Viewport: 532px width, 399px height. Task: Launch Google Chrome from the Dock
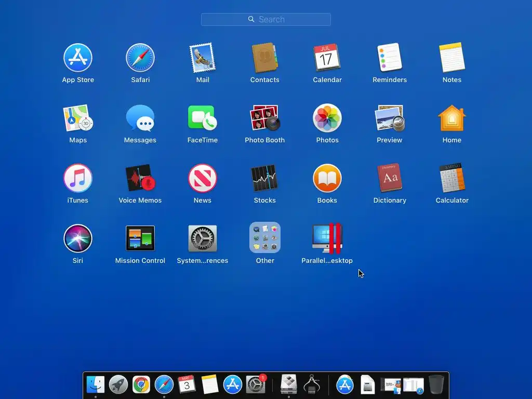click(x=141, y=384)
